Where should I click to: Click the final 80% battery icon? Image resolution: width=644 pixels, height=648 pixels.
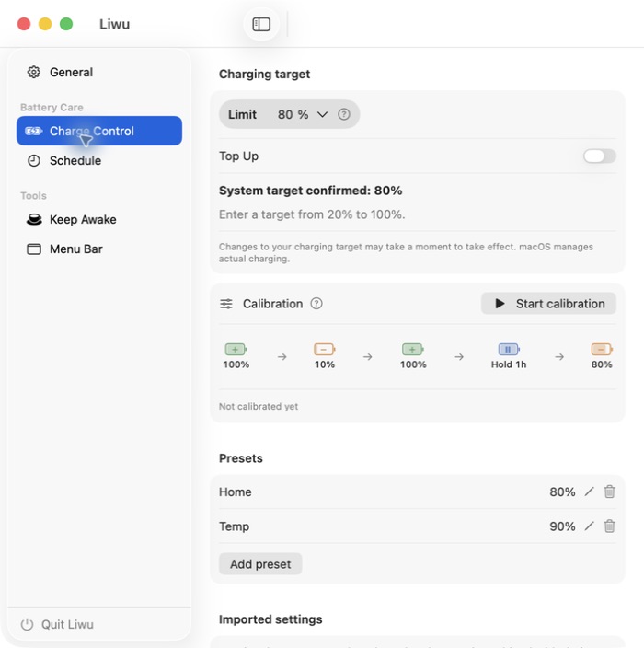click(x=602, y=349)
